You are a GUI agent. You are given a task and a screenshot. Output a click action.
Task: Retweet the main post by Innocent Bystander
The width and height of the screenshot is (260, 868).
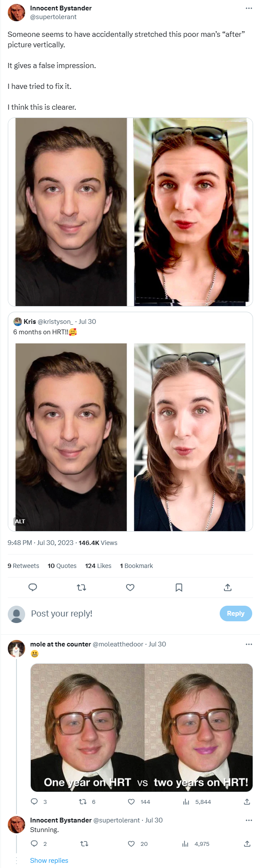click(81, 587)
